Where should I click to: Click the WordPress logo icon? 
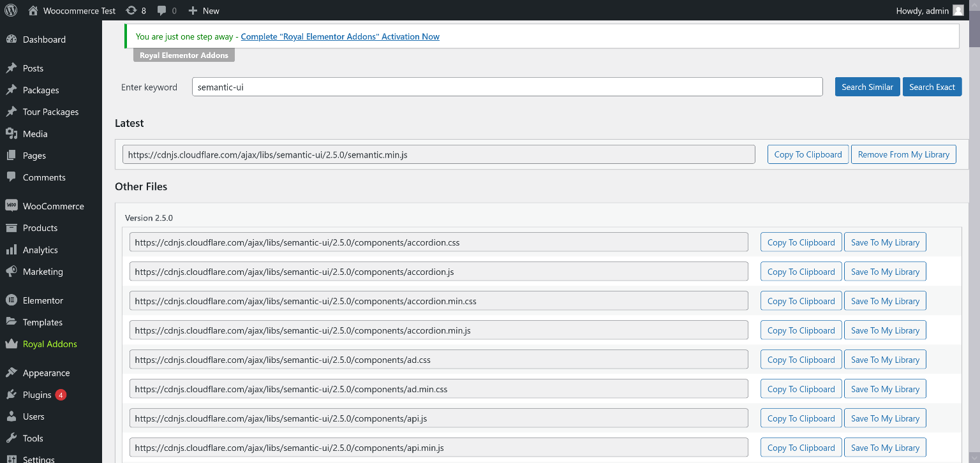pos(11,10)
